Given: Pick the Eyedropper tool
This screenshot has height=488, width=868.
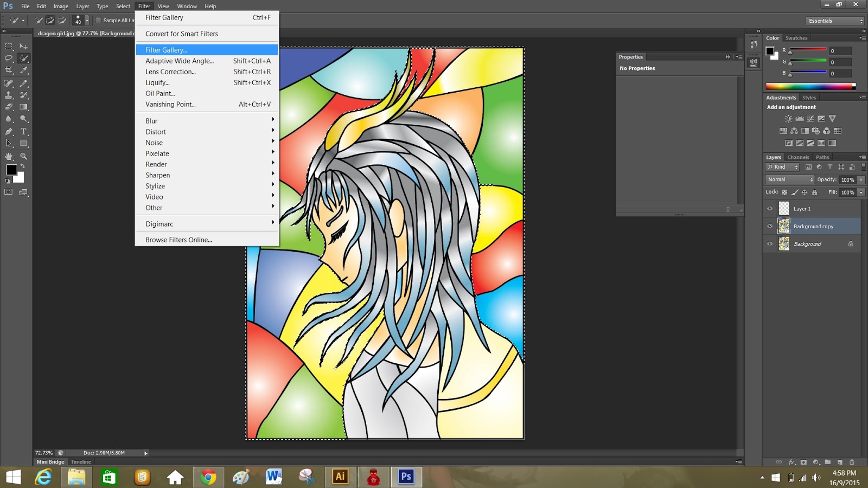Looking at the screenshot, I should [23, 70].
